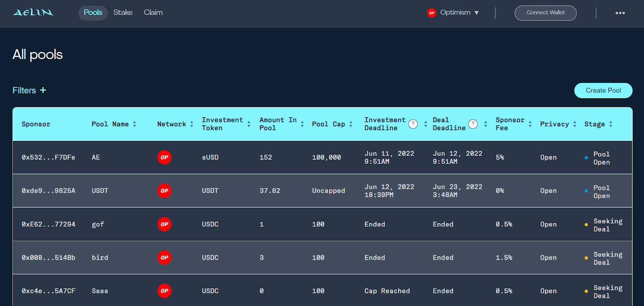The width and height of the screenshot is (644, 306).
Task: Click Deal Deadline help question mark icon
Action: click(473, 124)
